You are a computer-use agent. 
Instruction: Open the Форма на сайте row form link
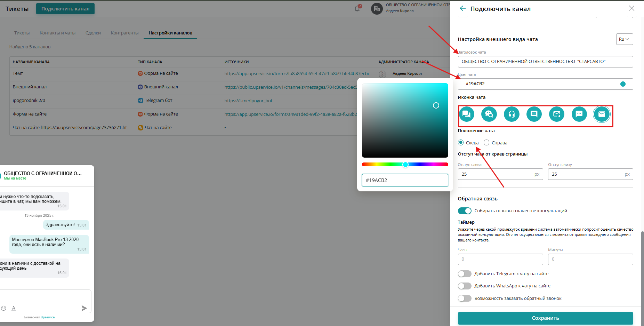[291, 114]
